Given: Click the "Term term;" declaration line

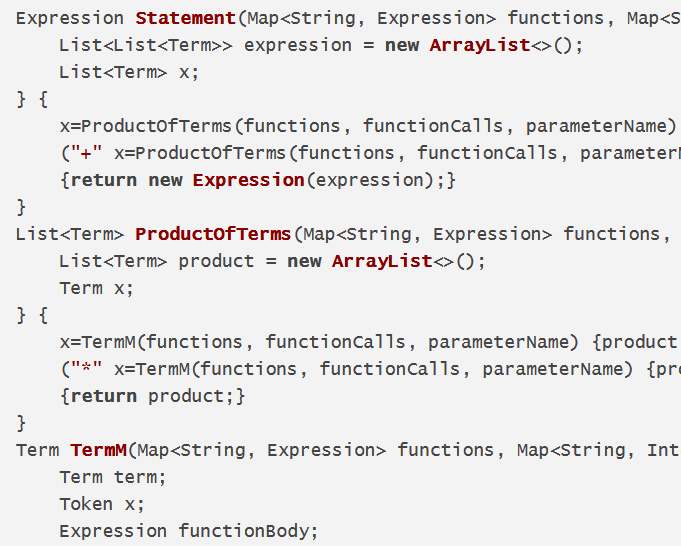Looking at the screenshot, I should tap(113, 477).
